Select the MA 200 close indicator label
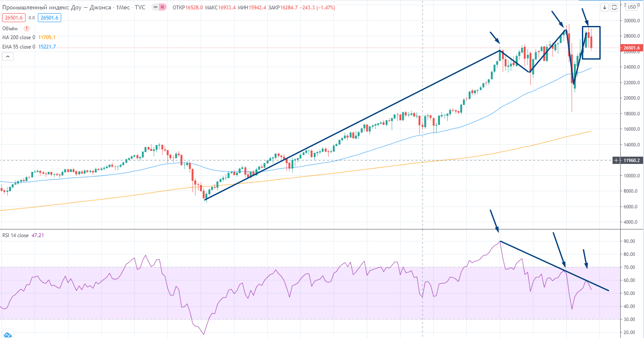Viewport: 644px width, 338px height. pyautogui.click(x=19, y=37)
